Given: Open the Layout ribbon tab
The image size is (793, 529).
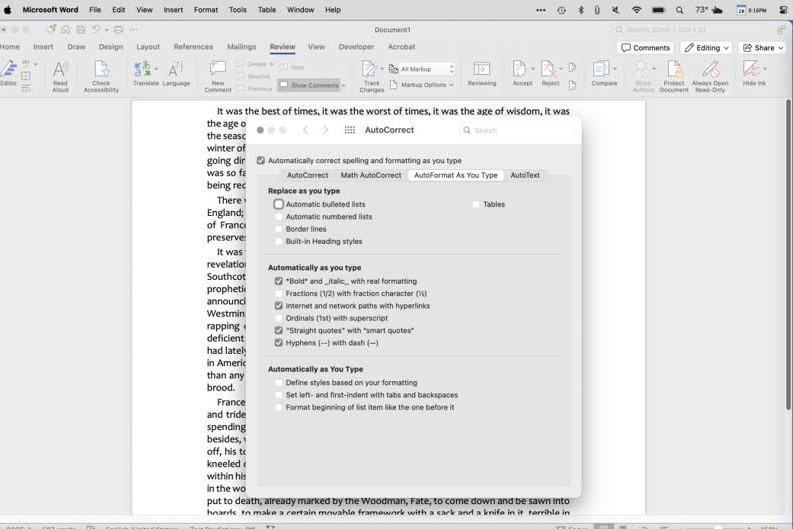Looking at the screenshot, I should [148, 47].
